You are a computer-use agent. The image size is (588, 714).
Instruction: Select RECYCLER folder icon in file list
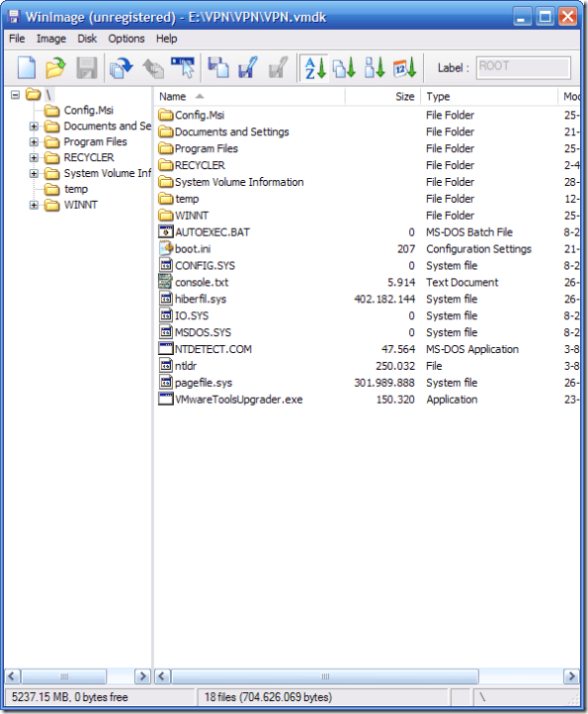pyautogui.click(x=166, y=165)
